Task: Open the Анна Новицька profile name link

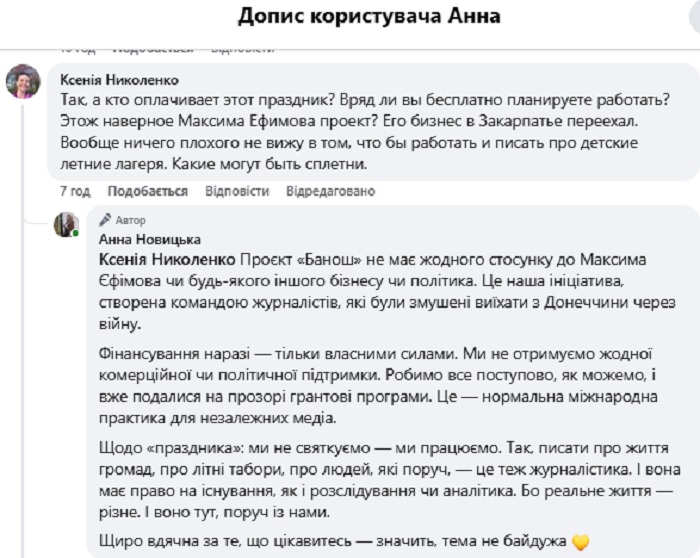Action: click(150, 240)
